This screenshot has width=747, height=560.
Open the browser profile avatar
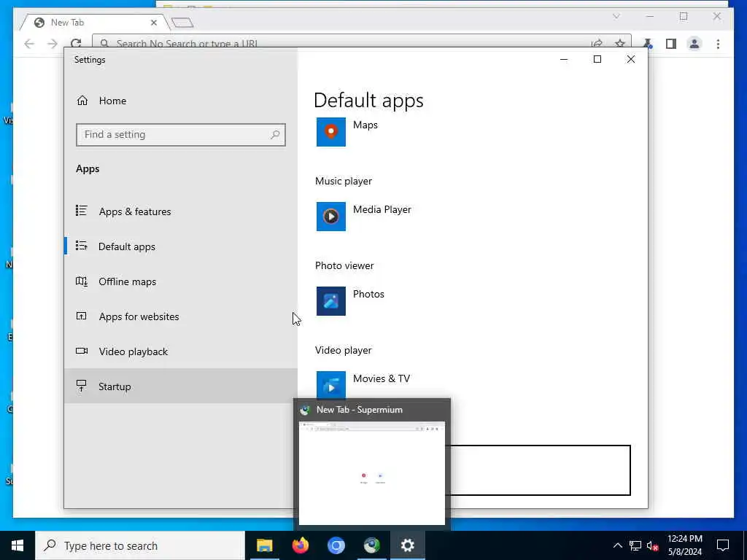694,44
